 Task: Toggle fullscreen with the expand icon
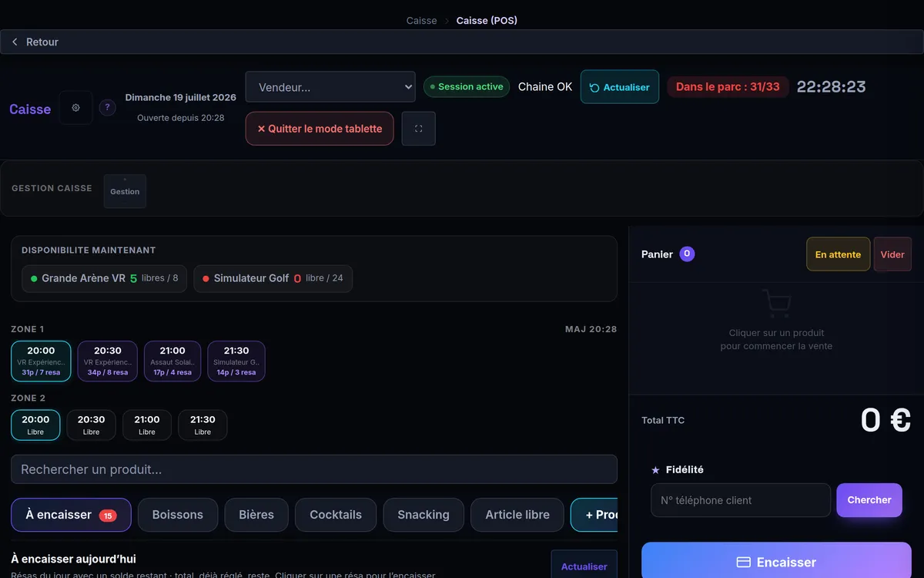(x=419, y=129)
